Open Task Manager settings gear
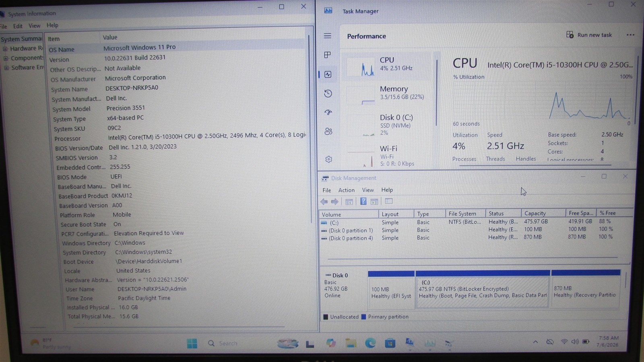644x362 pixels. click(x=328, y=159)
